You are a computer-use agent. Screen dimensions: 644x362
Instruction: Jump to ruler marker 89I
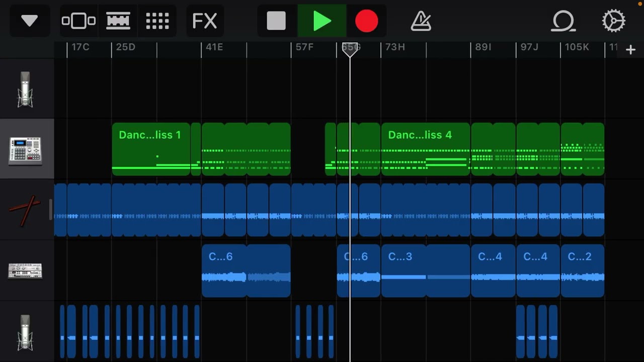pos(483,47)
